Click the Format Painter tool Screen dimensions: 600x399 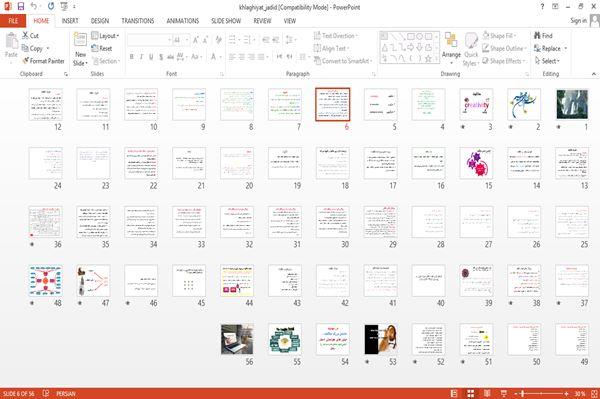click(43, 61)
